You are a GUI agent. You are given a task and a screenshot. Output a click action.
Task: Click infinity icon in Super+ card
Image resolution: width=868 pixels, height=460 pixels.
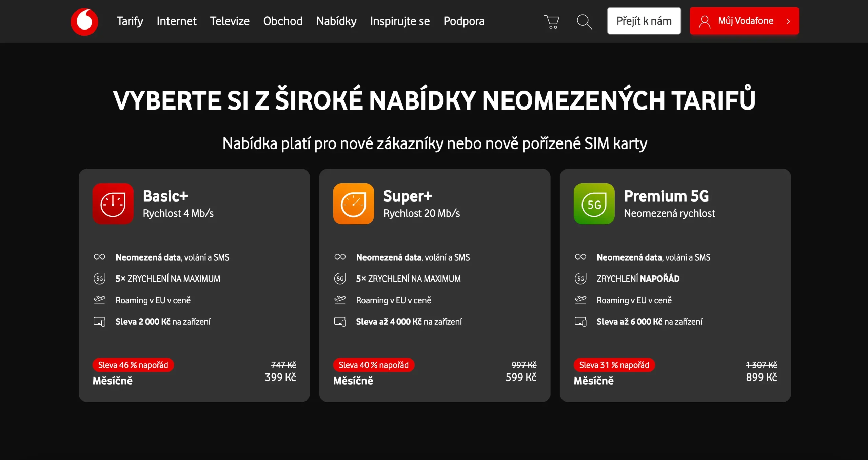[x=340, y=257]
